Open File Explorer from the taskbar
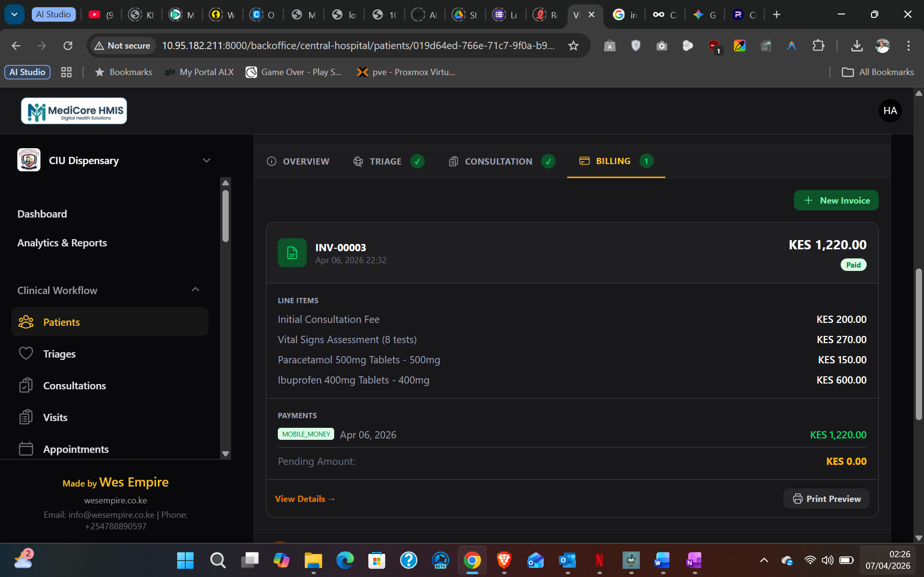 (x=313, y=560)
